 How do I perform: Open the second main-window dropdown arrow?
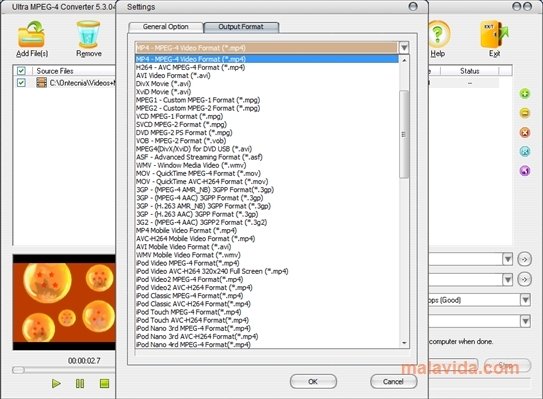[x=507, y=279]
